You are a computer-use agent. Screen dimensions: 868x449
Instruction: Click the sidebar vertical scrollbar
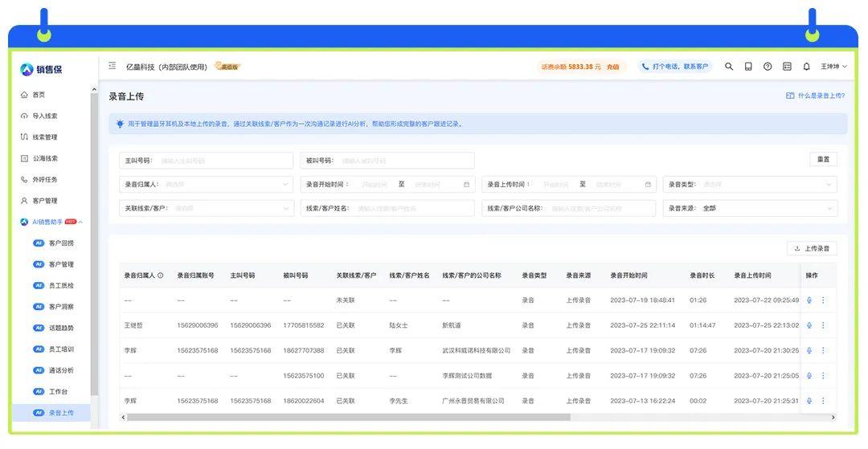coord(94,243)
